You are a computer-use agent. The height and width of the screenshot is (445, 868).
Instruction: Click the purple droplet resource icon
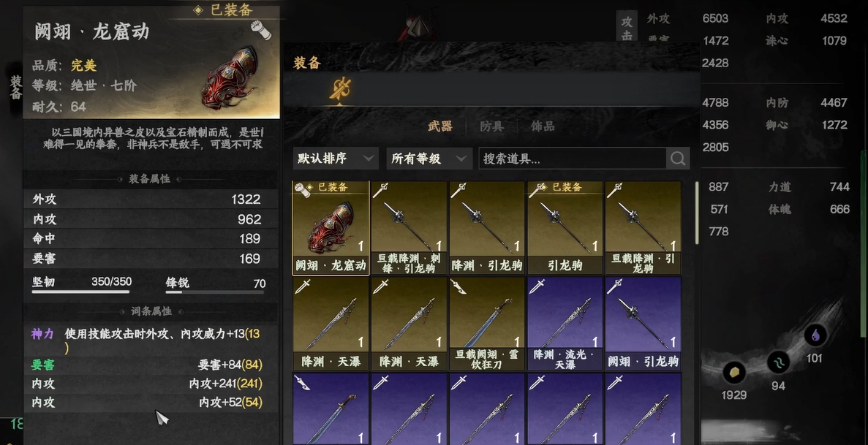coord(815,335)
